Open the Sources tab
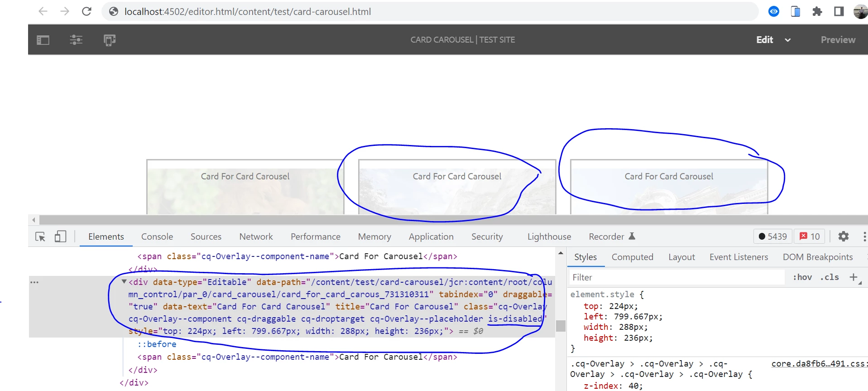 pyautogui.click(x=206, y=237)
